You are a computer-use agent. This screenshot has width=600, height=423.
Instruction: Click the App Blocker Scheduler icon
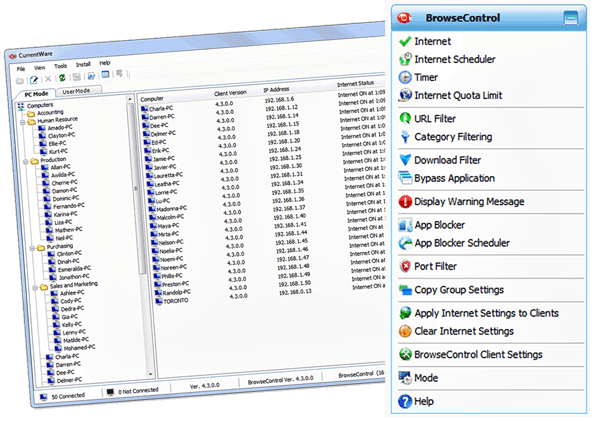pyautogui.click(x=405, y=243)
